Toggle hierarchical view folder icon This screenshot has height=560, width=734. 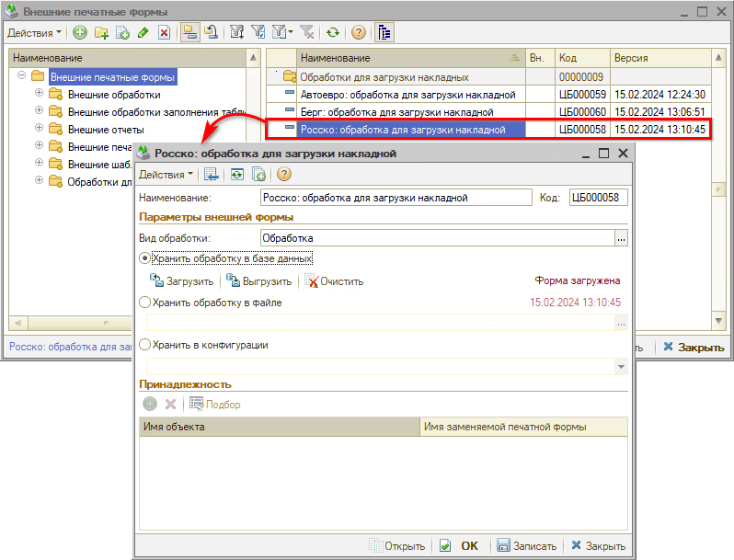(190, 33)
